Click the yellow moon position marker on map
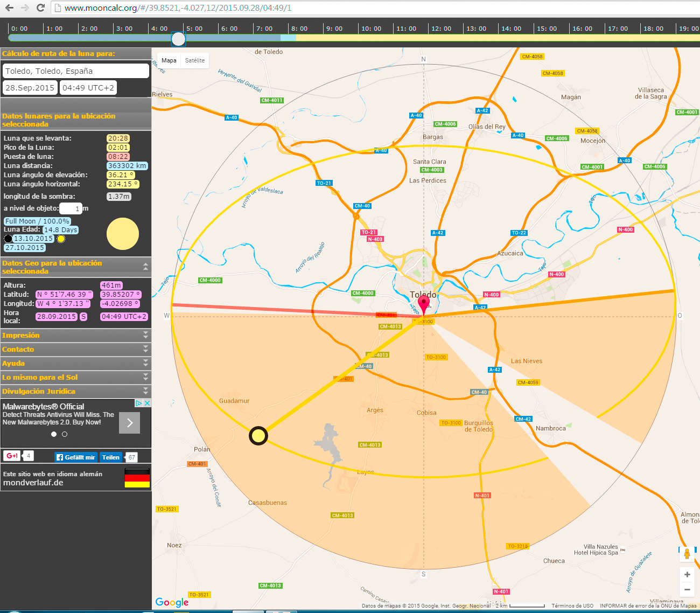The image size is (700, 613). tap(258, 435)
